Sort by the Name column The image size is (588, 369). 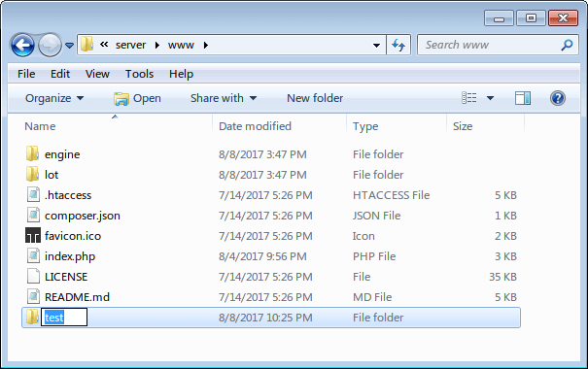pos(40,126)
